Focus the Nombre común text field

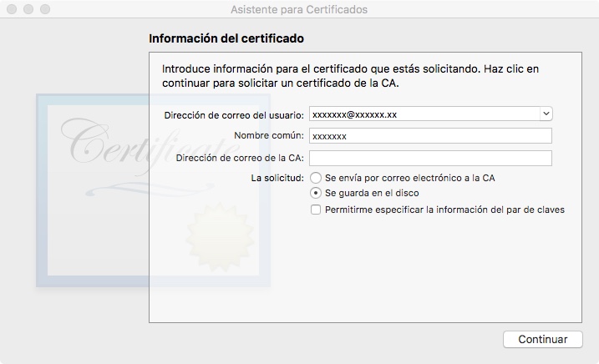point(430,136)
